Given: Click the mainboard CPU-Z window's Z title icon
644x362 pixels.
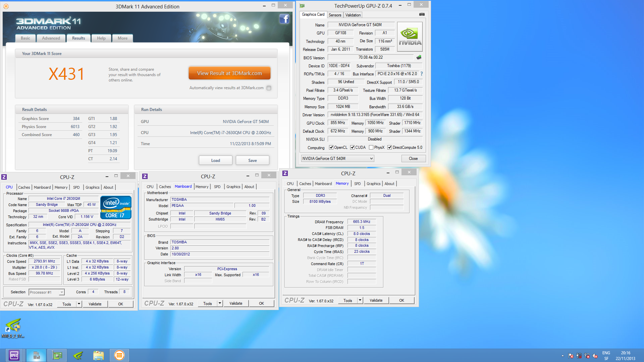Looking at the screenshot, I should (x=145, y=176).
